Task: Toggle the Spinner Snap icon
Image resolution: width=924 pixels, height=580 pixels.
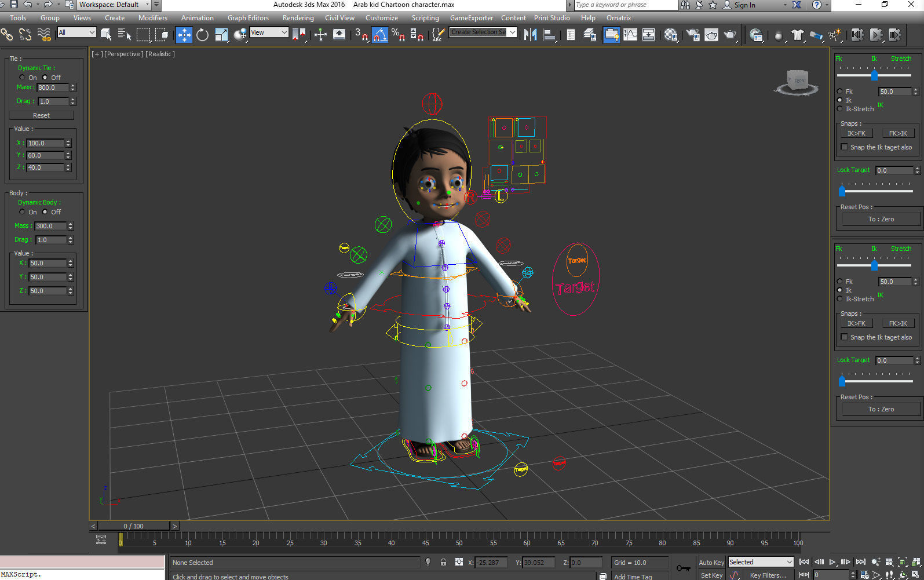Action: coord(417,35)
